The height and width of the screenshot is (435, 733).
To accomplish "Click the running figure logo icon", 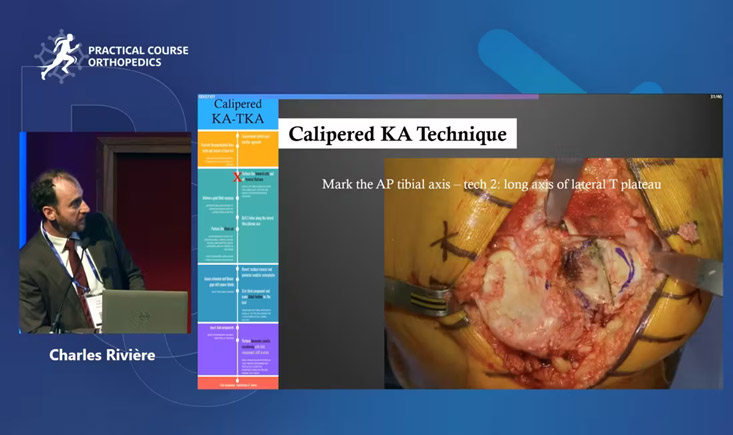I will point(58,56).
